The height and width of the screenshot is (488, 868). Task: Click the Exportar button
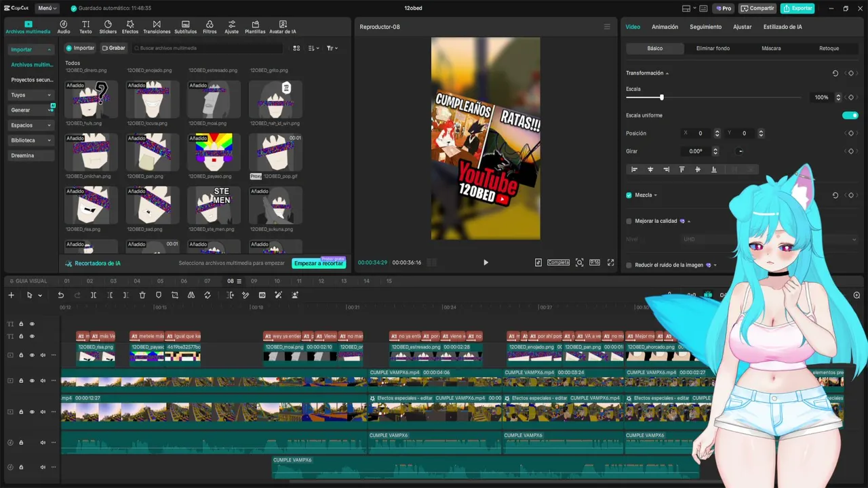coord(797,8)
